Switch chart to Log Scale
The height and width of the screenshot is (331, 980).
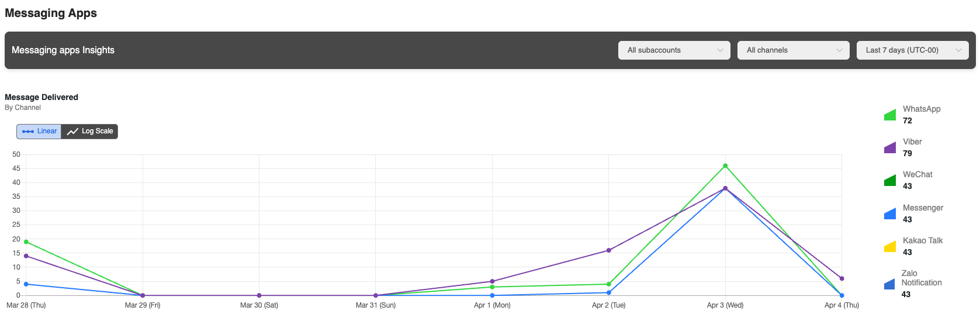point(90,132)
